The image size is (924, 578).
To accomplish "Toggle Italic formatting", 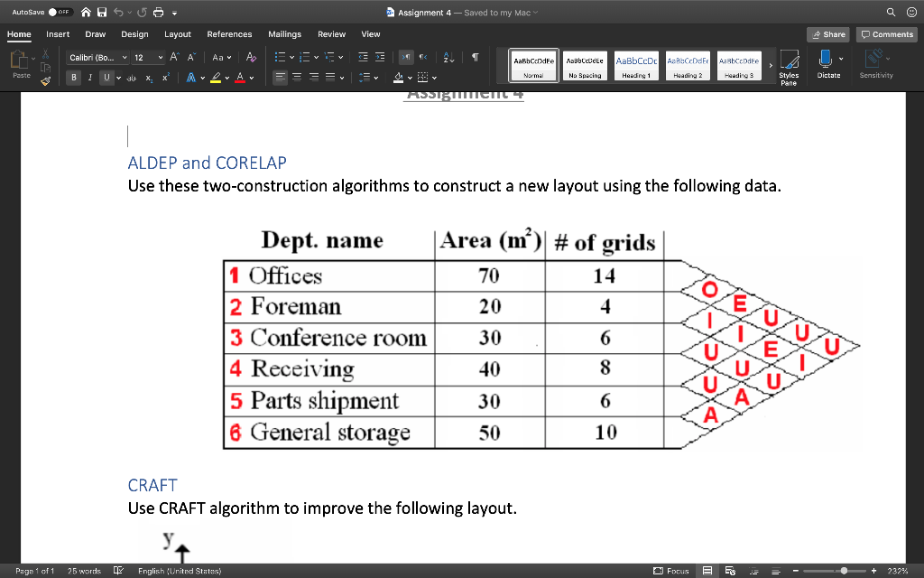I will pyautogui.click(x=90, y=78).
